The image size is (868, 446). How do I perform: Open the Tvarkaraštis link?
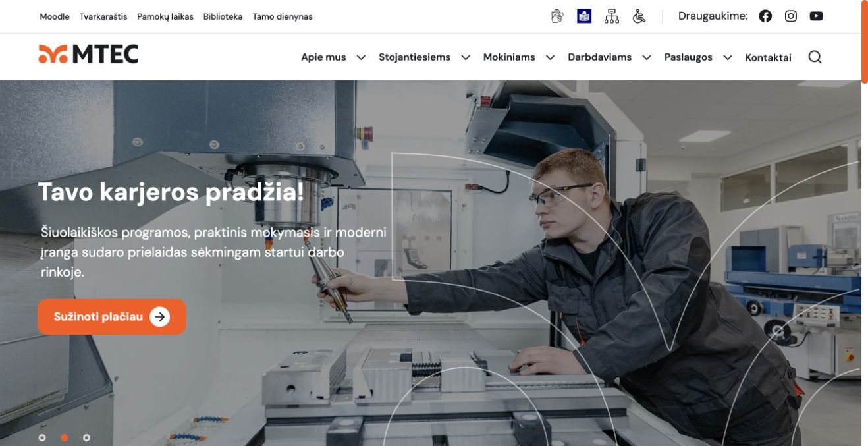(103, 16)
